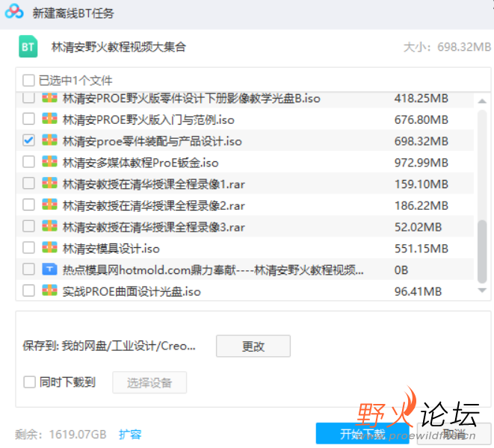This screenshot has width=494, height=448.
Task: Click archive icon beside 授课全程录像1.rar
Action: [x=50, y=183]
